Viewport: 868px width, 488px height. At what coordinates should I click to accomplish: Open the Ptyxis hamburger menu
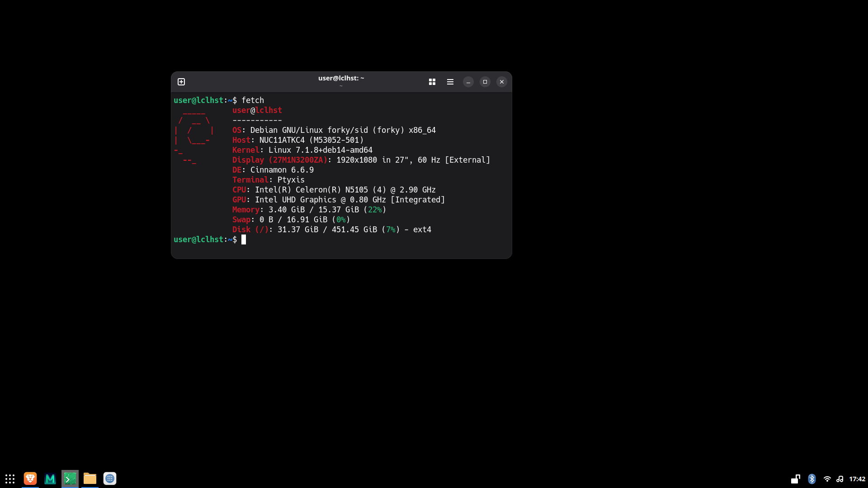[x=450, y=82]
